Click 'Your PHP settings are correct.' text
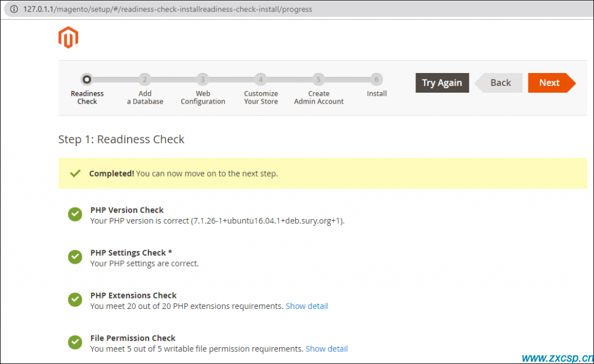The image size is (594, 364). (x=144, y=263)
